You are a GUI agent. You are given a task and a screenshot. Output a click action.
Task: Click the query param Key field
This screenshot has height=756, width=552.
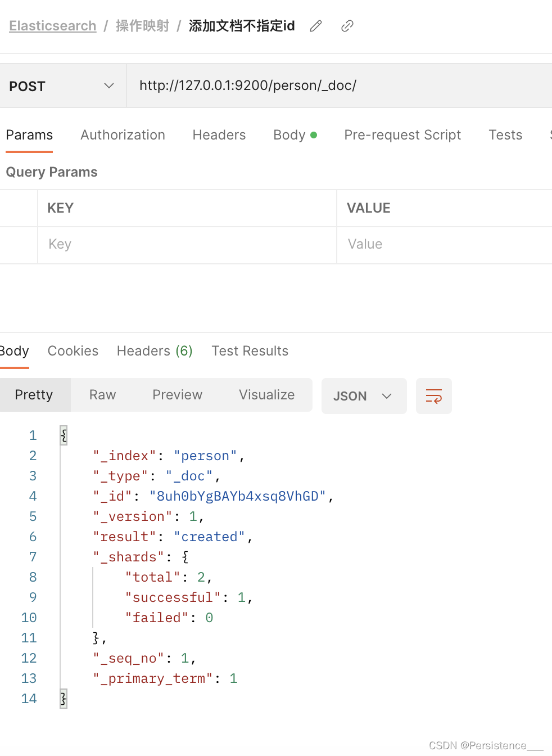coord(187,245)
